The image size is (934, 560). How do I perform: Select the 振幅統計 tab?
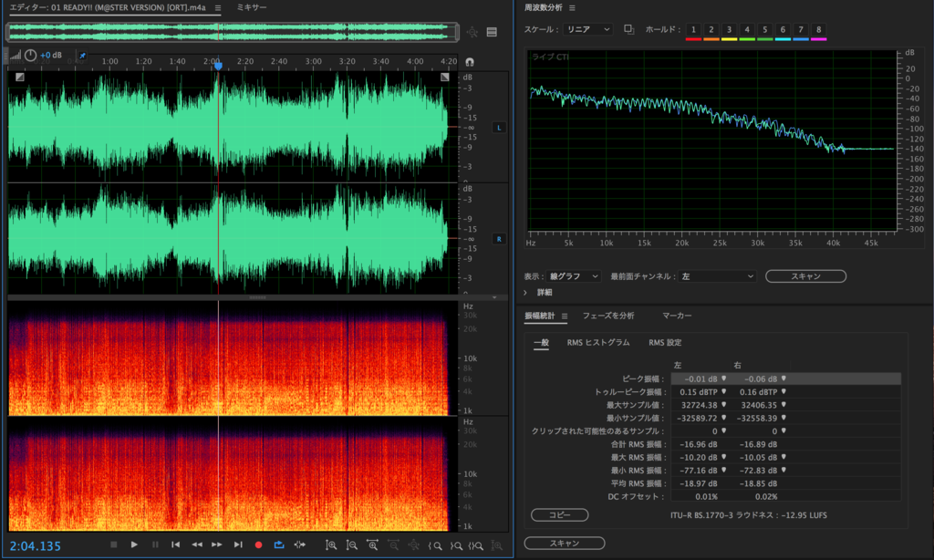click(x=540, y=316)
